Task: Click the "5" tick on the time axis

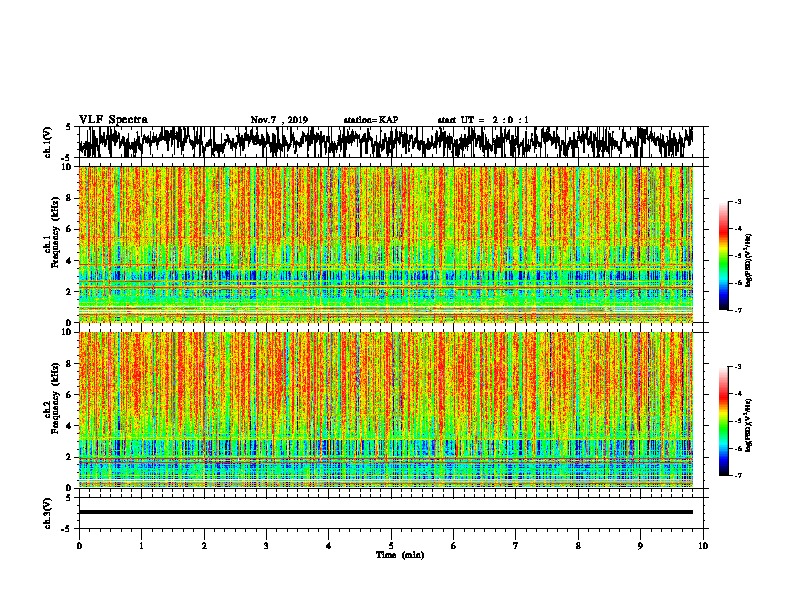Action: click(391, 546)
